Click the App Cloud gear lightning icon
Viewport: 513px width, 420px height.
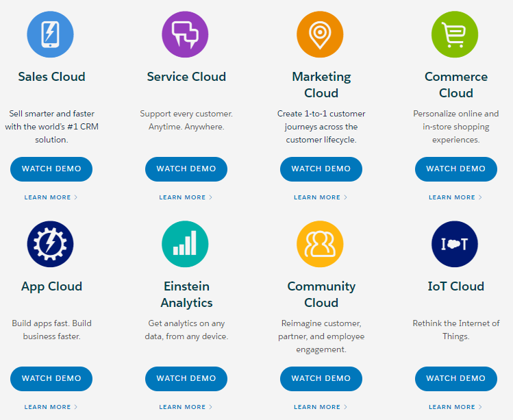tap(51, 244)
